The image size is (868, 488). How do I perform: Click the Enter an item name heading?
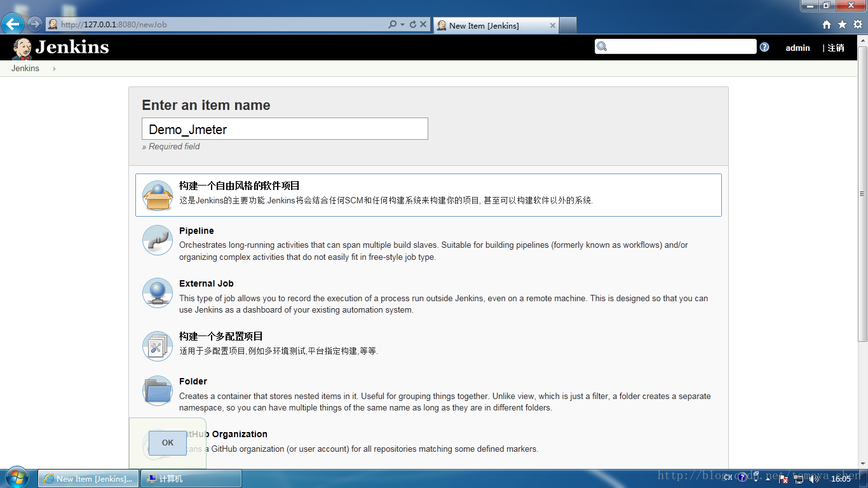[x=206, y=105]
